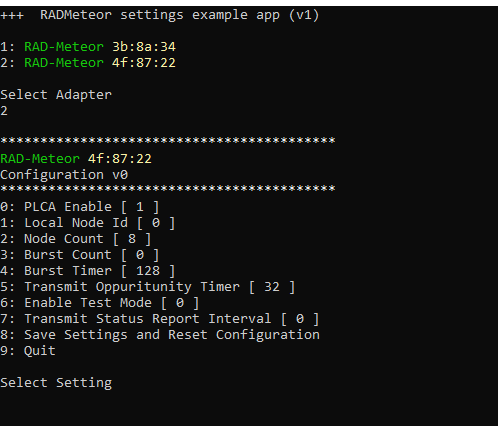The image size is (498, 426).
Task: Click the 'Select Setting' prompt
Action: (x=56, y=383)
